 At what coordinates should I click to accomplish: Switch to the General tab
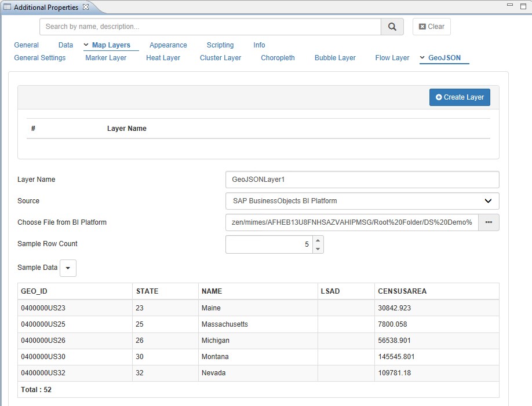pyautogui.click(x=27, y=45)
